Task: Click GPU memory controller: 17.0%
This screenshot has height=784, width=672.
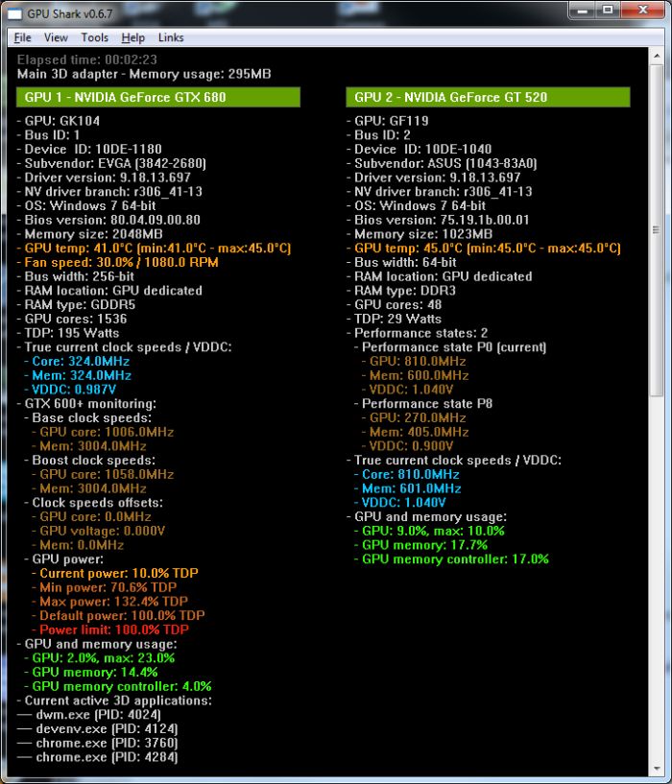Action: point(451,559)
